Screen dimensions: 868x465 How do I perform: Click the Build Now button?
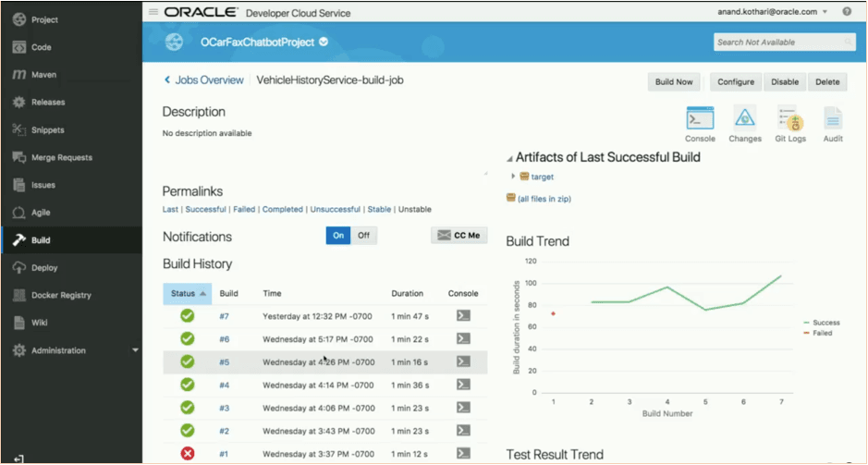[x=674, y=82]
